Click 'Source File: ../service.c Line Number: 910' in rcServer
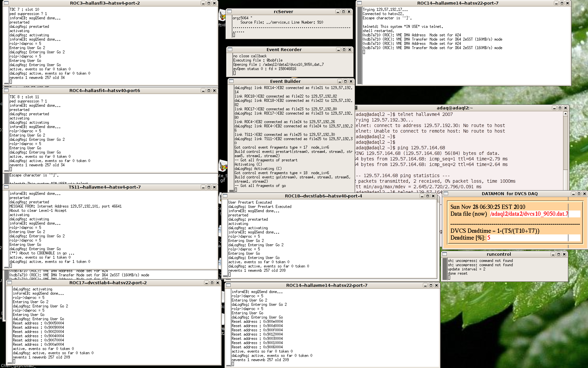Viewport: 588px width, 368px height. pyautogui.click(x=282, y=22)
